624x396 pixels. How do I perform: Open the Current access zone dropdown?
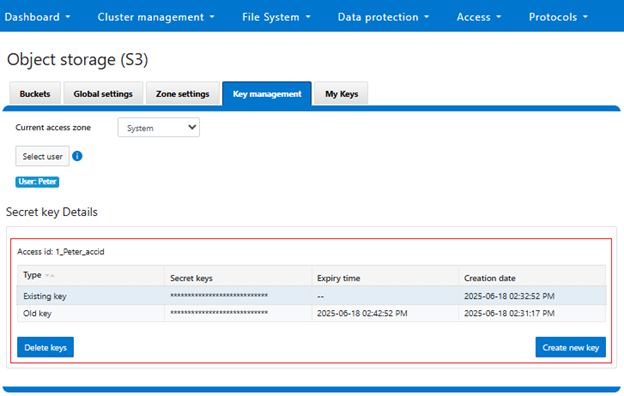pos(159,127)
